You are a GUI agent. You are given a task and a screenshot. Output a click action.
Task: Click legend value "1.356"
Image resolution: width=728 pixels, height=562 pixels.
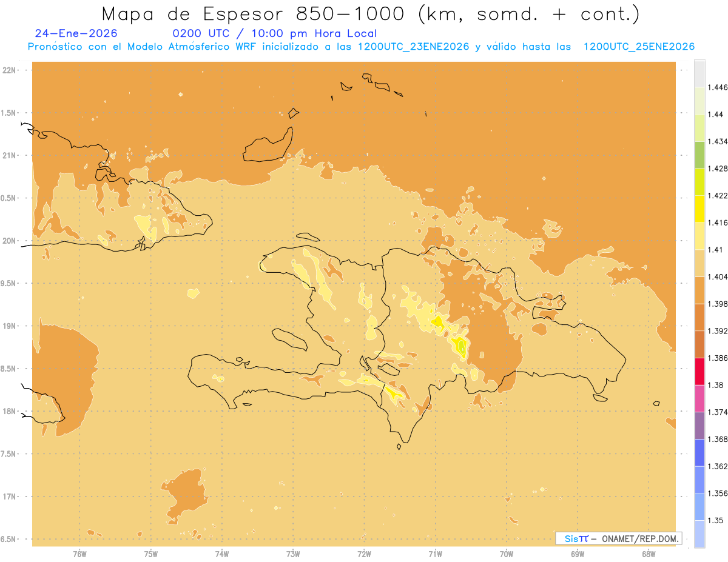coord(718,493)
